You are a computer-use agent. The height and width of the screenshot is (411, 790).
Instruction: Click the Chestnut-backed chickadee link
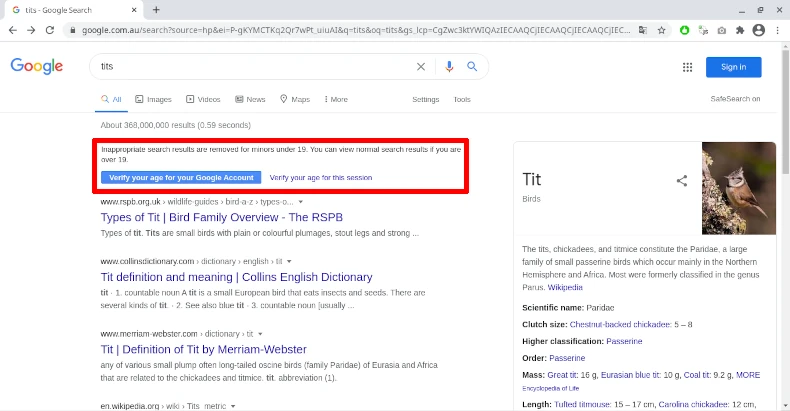coord(620,324)
